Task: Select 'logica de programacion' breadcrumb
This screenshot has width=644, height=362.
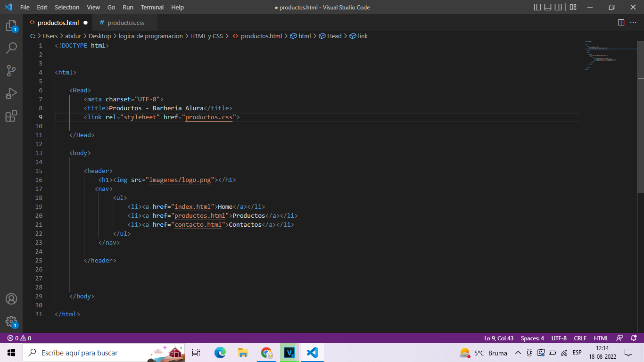Action: (x=150, y=36)
